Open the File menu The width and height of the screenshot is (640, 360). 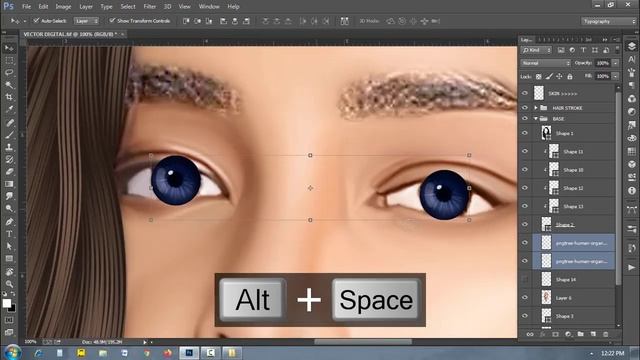[27, 7]
